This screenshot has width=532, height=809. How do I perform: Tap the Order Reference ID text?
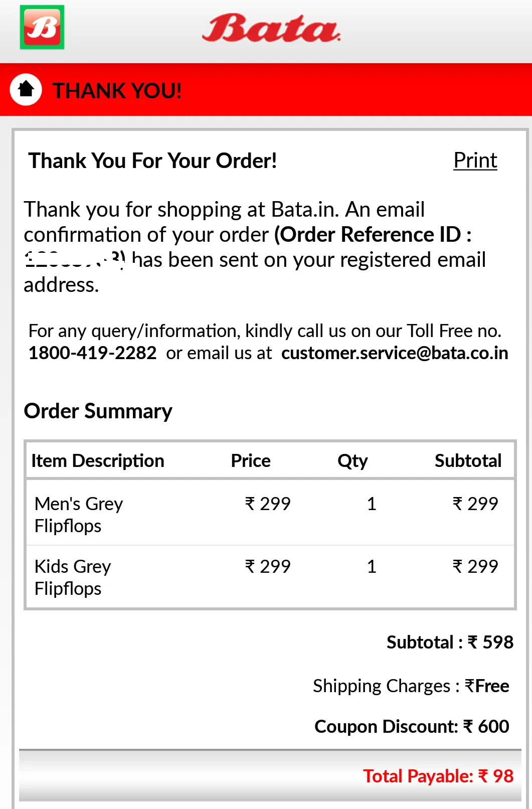[x=373, y=234]
